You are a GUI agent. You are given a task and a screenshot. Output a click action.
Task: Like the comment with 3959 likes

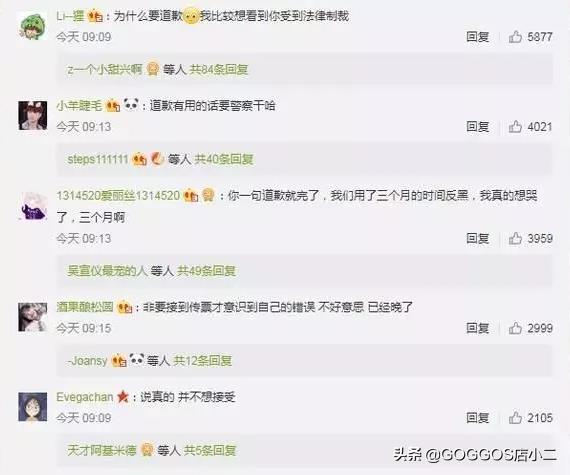click(515, 238)
